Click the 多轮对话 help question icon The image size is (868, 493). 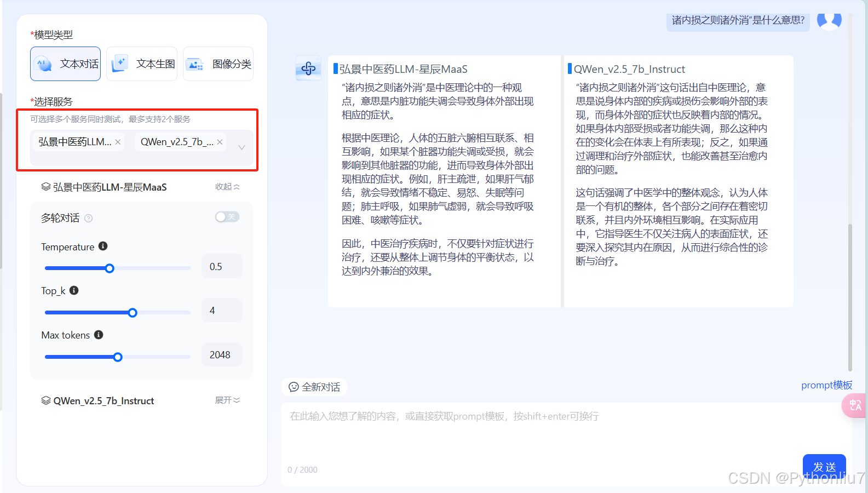coord(88,218)
